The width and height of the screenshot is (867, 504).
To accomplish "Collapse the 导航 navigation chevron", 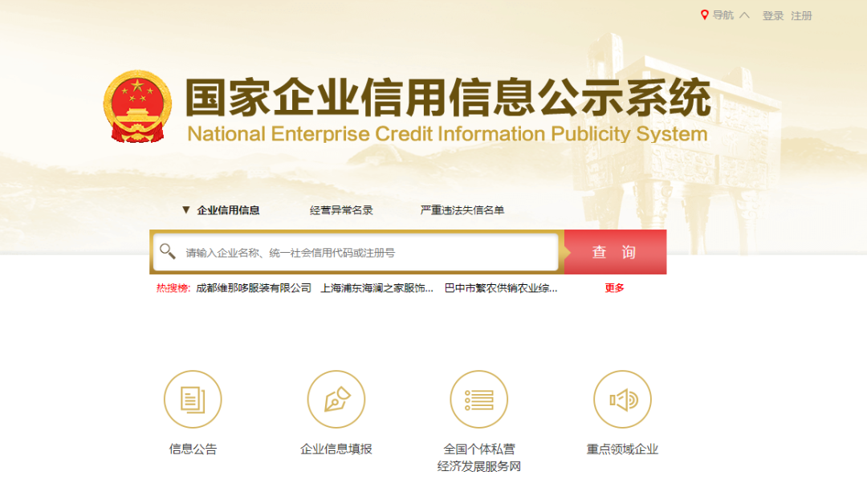I will pos(745,15).
